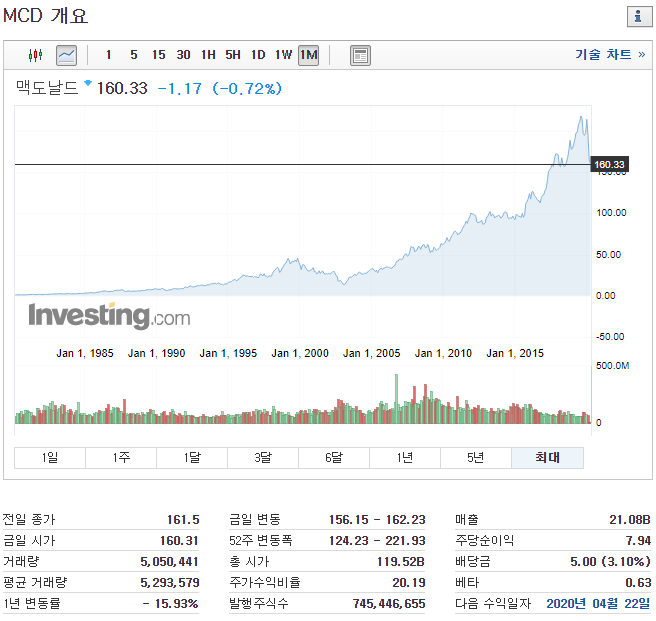This screenshot has width=656, height=621.
Task: Select the 1H interval
Action: (x=208, y=55)
